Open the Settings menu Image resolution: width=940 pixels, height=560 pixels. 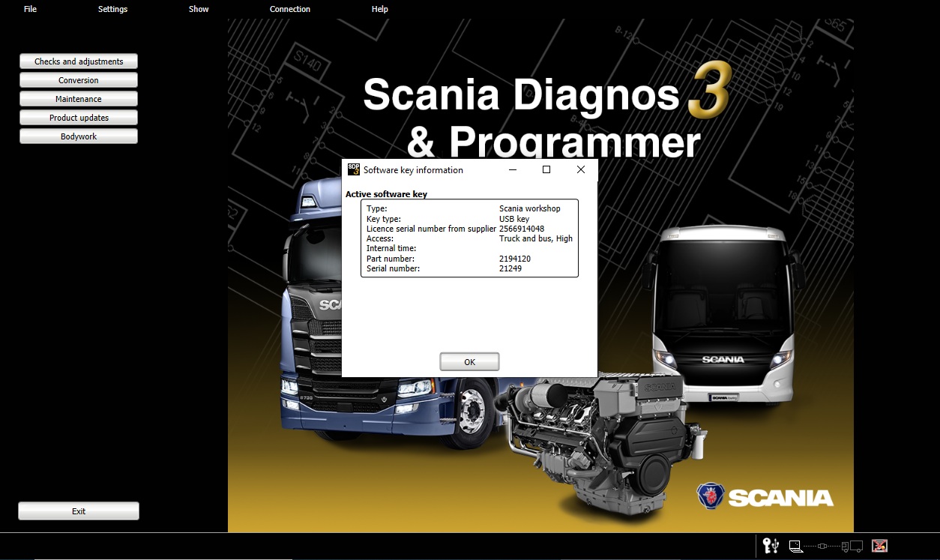(x=112, y=9)
